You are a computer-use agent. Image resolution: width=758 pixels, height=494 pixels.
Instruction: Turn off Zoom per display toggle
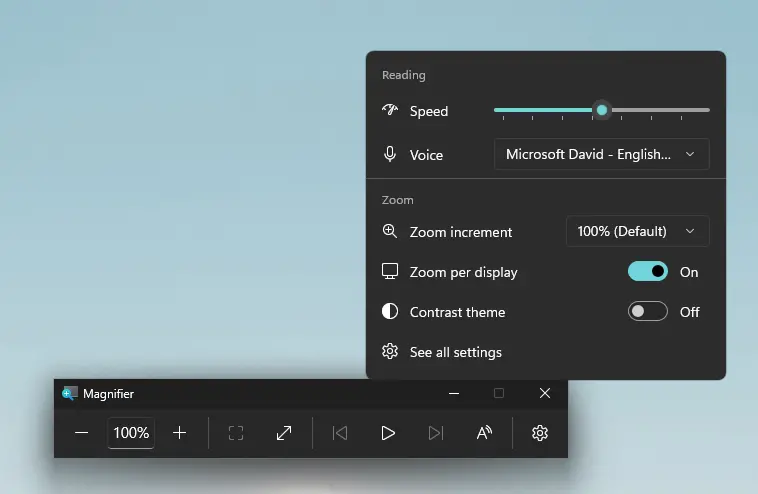pyautogui.click(x=648, y=272)
